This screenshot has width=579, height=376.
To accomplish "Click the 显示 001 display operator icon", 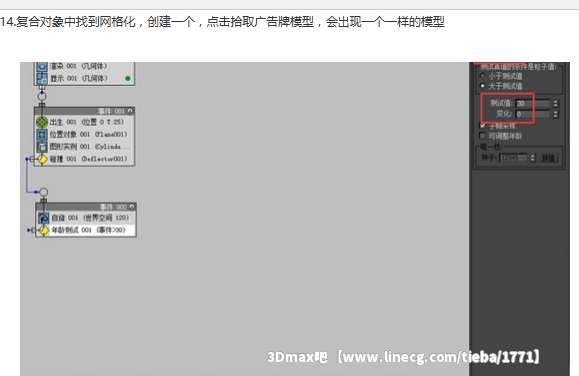I will click(x=42, y=79).
